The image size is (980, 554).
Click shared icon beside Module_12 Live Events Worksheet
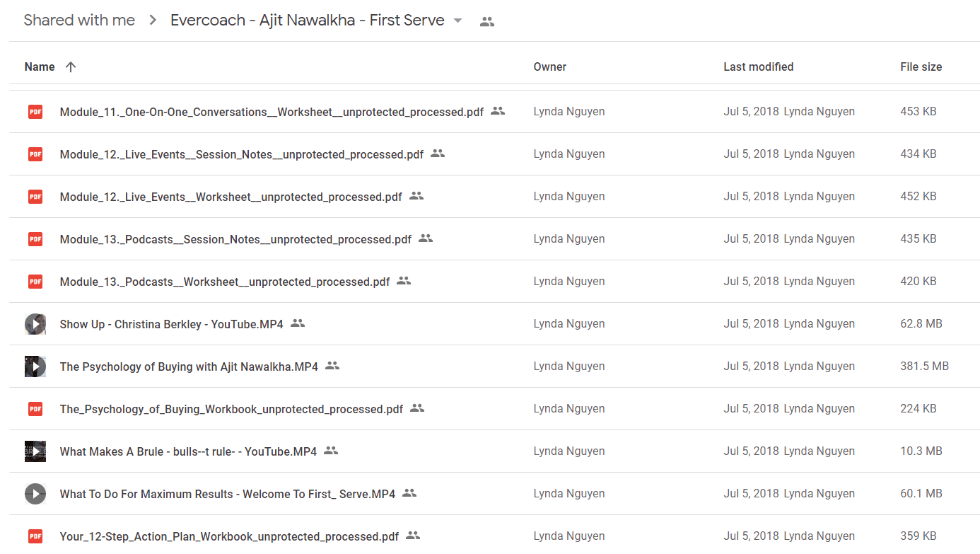coord(416,196)
